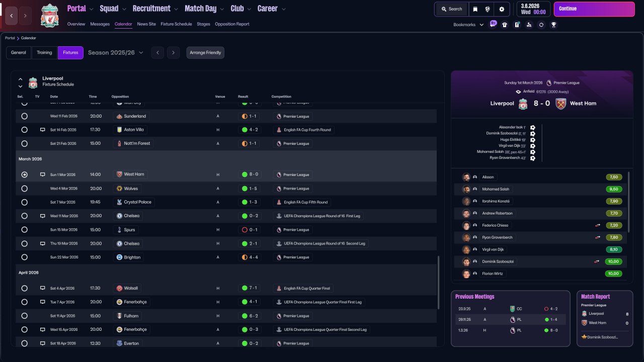Click Mohamed Salah's 9,50 rating badge

614,189
